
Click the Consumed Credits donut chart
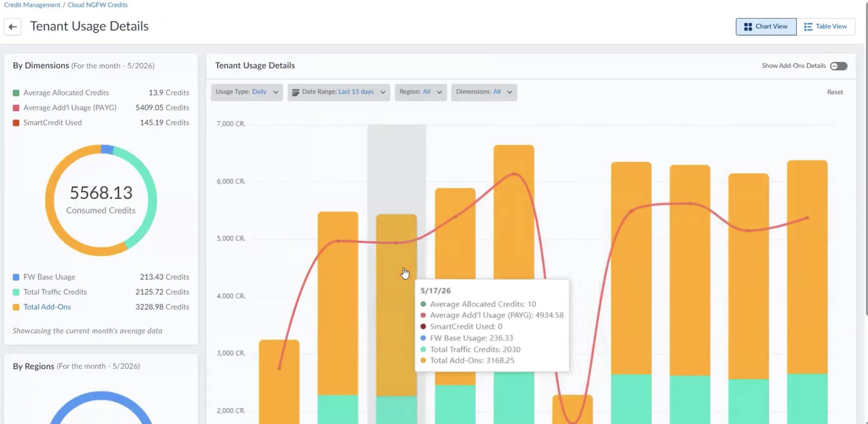[101, 201]
